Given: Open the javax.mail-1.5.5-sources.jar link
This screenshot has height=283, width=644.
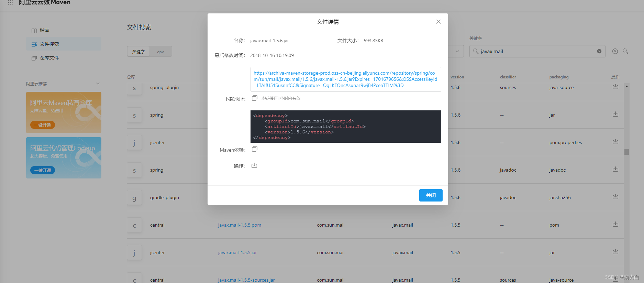Looking at the screenshot, I should click(246, 280).
